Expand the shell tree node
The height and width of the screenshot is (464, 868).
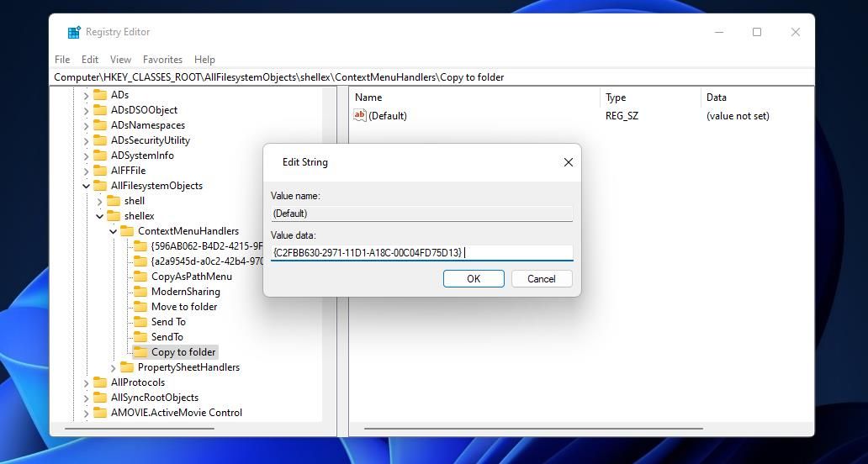pos(99,201)
